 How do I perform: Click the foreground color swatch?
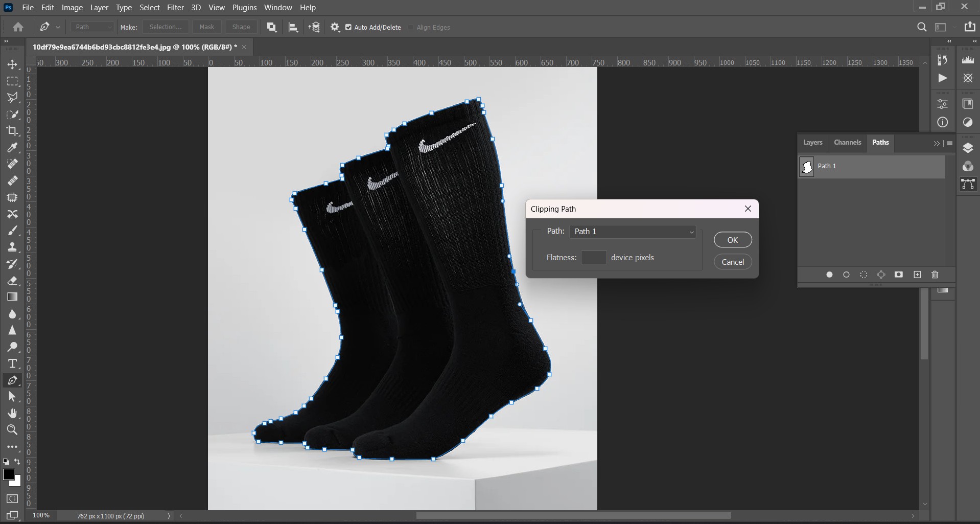tap(8, 474)
